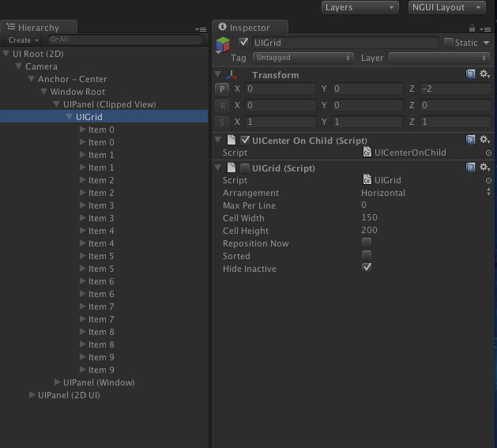This screenshot has width=497, height=448.
Task: Collapse the Transform component foldout
Action: [x=218, y=74]
